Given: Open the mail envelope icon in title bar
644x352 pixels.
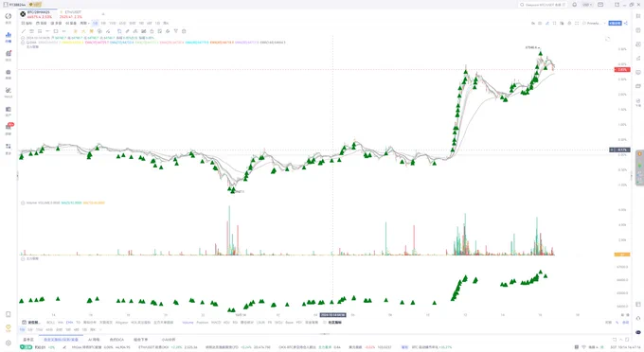Looking at the screenshot, I should click(x=600, y=5).
